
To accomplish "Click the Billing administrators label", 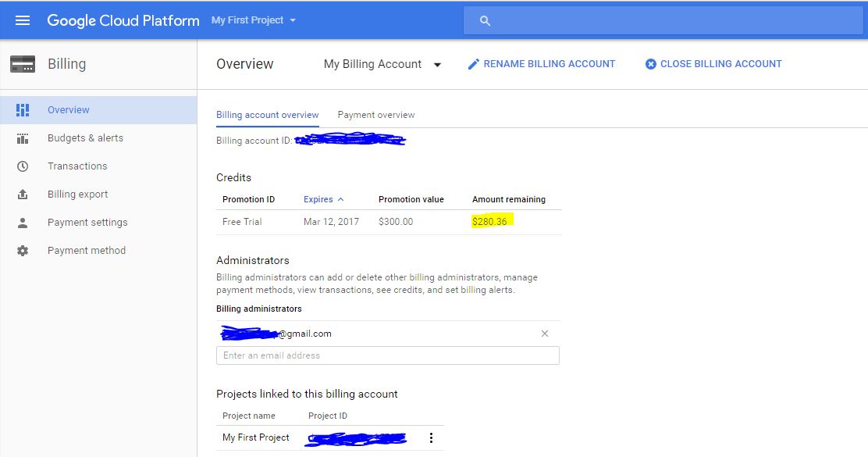I will pyautogui.click(x=259, y=309).
